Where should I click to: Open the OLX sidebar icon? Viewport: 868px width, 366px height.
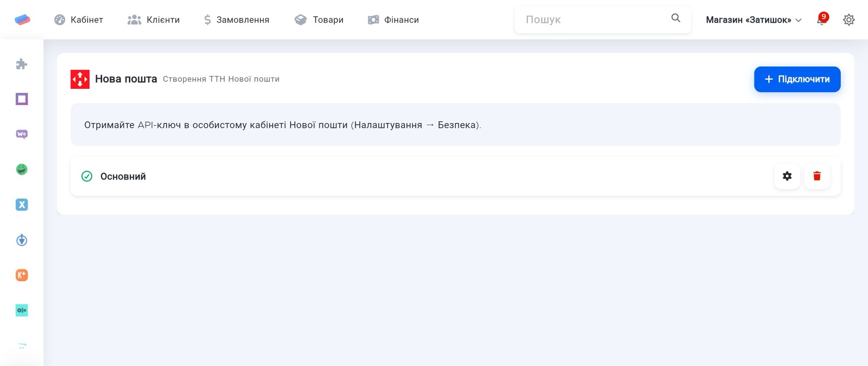click(22, 310)
